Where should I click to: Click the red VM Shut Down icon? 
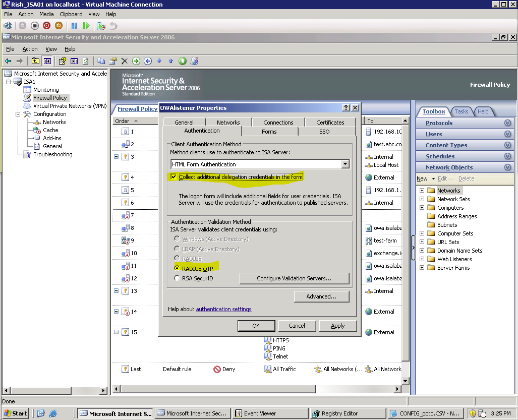[x=46, y=26]
